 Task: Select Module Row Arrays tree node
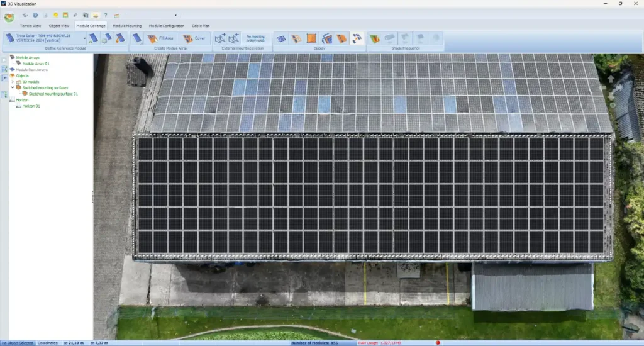(x=31, y=70)
